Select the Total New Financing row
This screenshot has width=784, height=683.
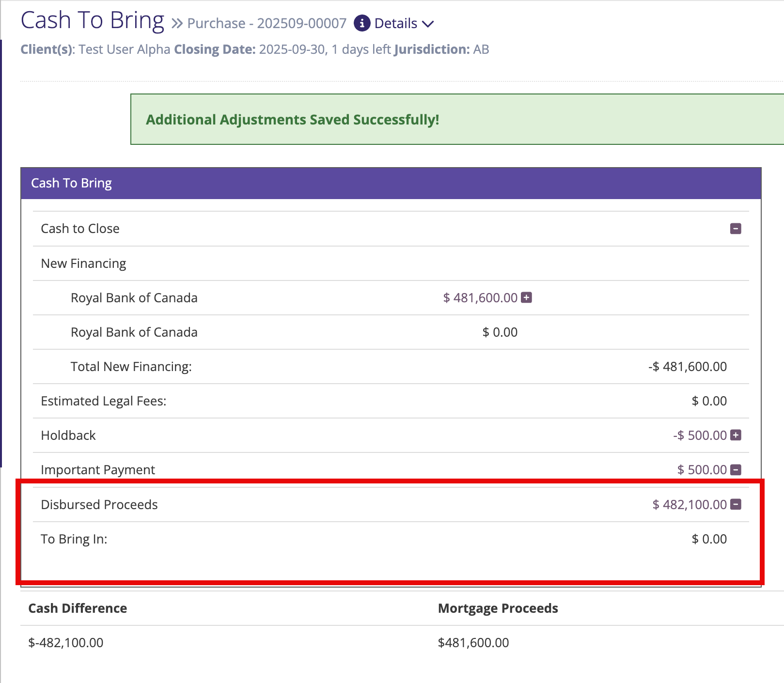(x=131, y=367)
